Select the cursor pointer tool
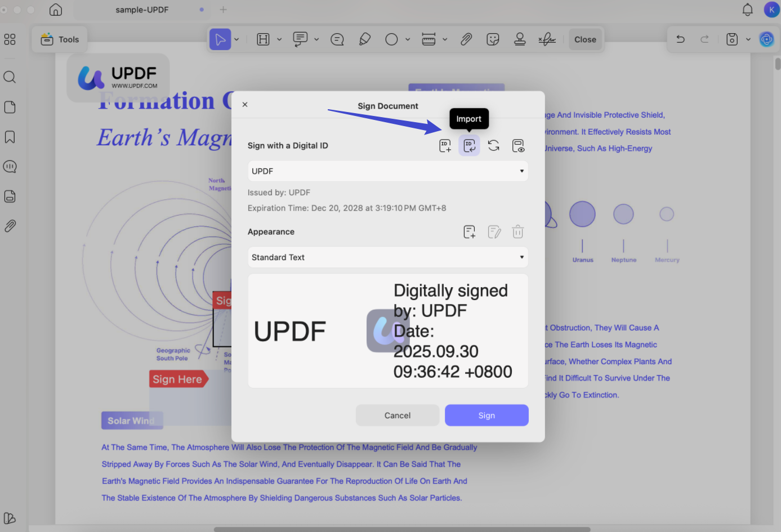 click(x=220, y=39)
